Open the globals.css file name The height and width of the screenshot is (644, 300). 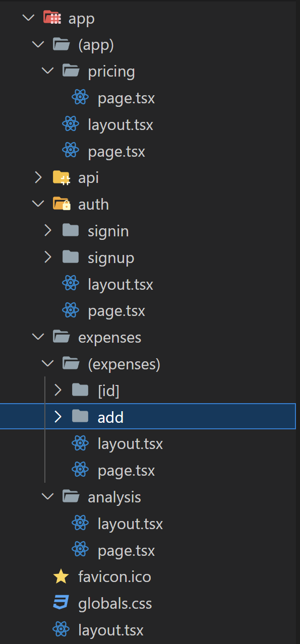[x=115, y=604]
